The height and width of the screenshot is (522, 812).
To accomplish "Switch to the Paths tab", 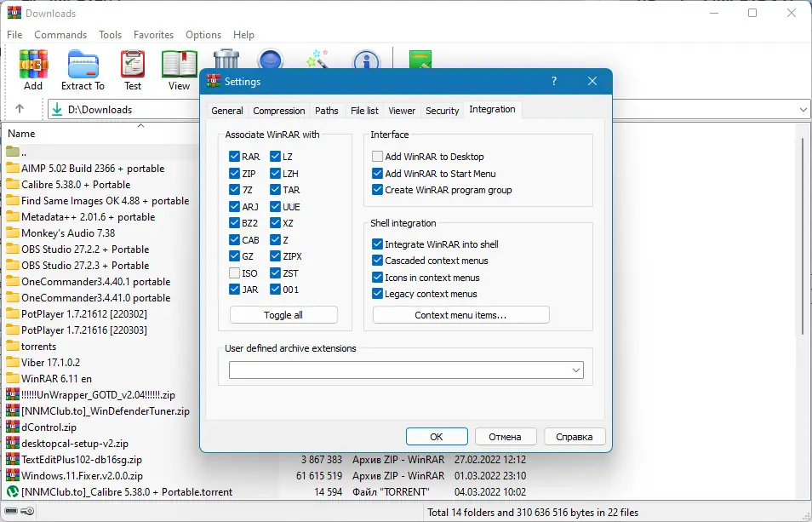I will [326, 111].
